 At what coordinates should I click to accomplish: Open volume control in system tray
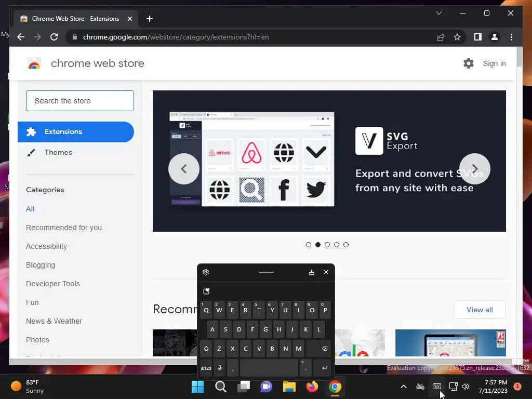tap(465, 387)
